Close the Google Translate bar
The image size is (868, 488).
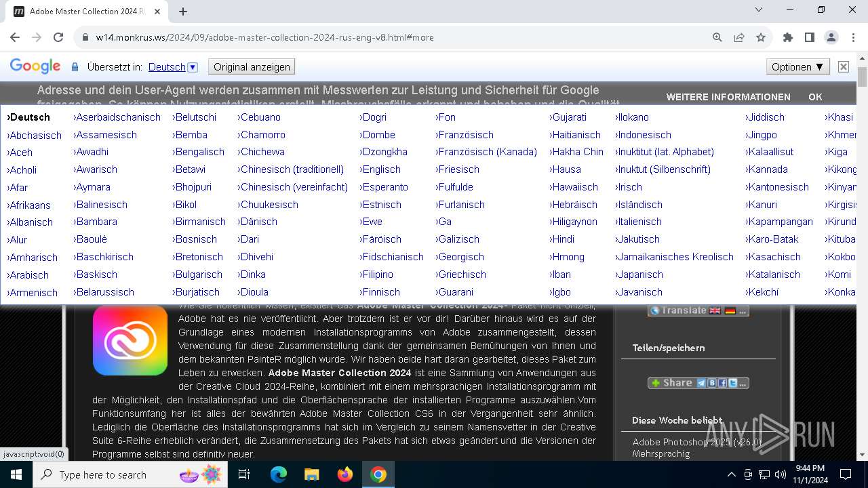[844, 66]
